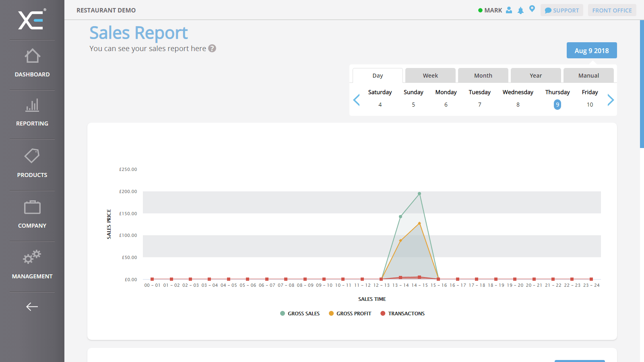Open the Dashboard home icon

32,56
